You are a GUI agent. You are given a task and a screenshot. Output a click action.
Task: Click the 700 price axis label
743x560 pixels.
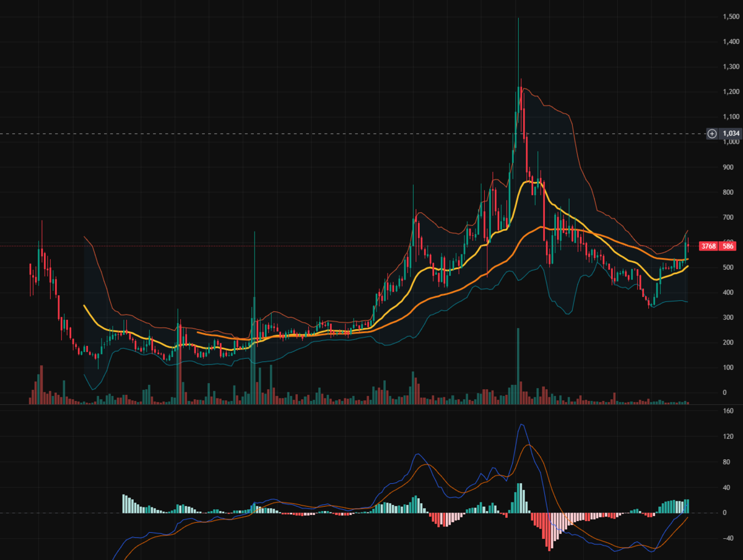click(x=729, y=217)
